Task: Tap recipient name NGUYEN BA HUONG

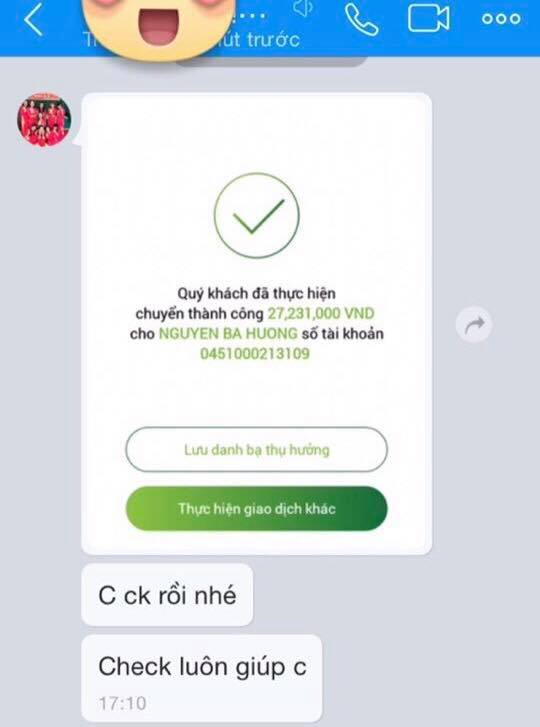Action: tap(228, 334)
